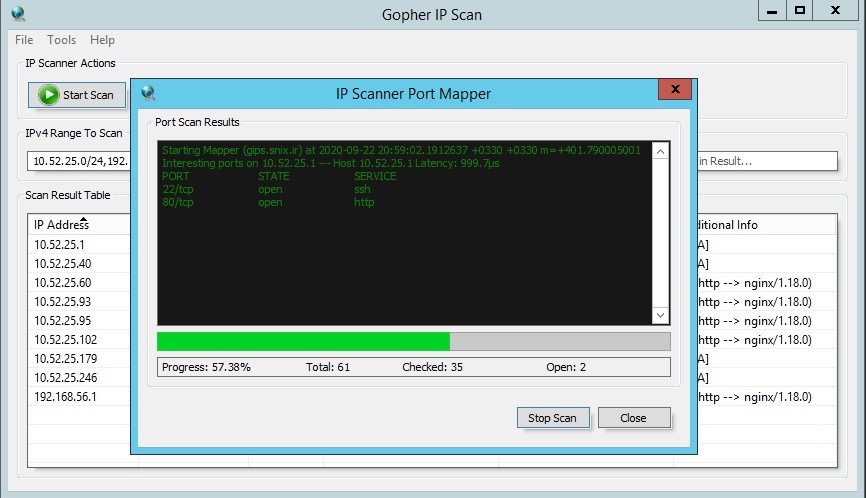Click the Start Scan green play icon
The image size is (866, 498).
click(49, 95)
